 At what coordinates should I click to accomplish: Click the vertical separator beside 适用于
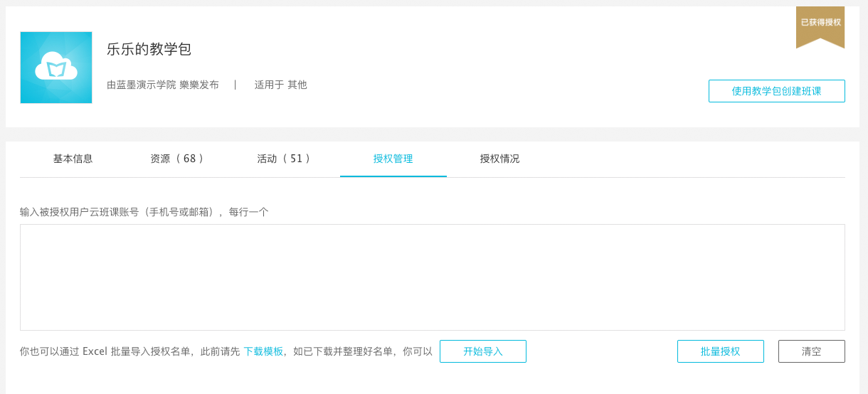[235, 85]
